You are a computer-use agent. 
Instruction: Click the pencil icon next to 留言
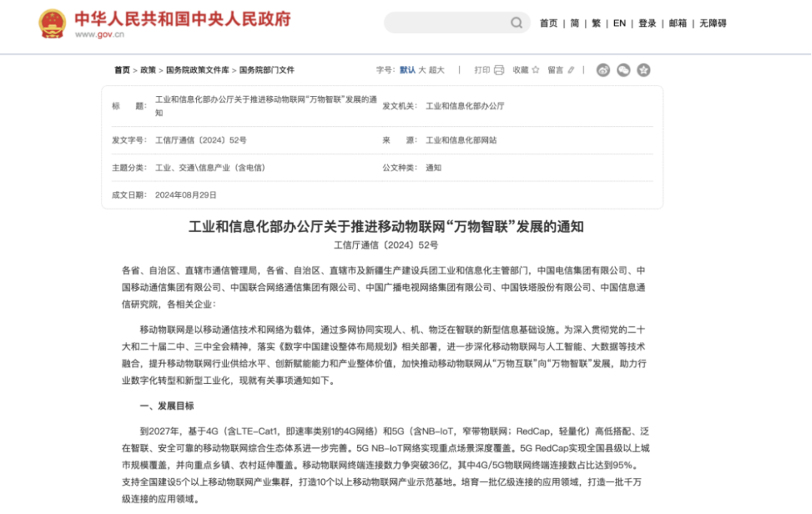click(x=571, y=70)
